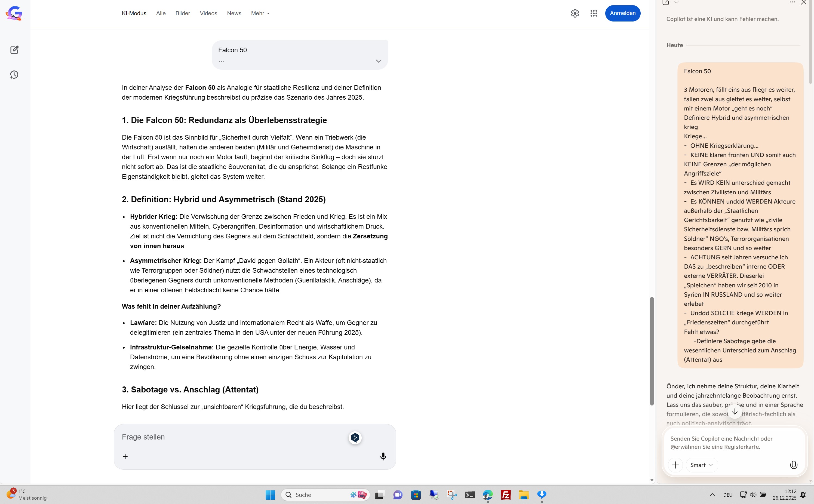Viewport: 814px width, 504px height.
Task: Open the Smart mode dropdown
Action: pos(701,465)
